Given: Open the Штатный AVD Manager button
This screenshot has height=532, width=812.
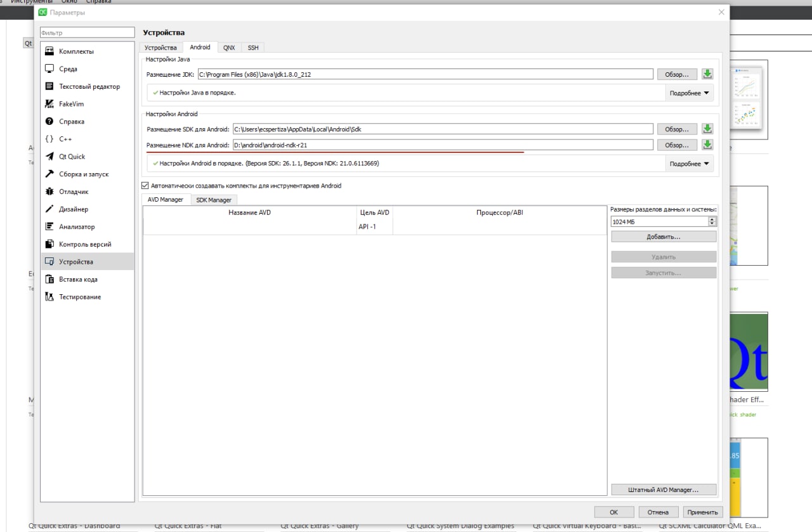Looking at the screenshot, I should (x=664, y=490).
